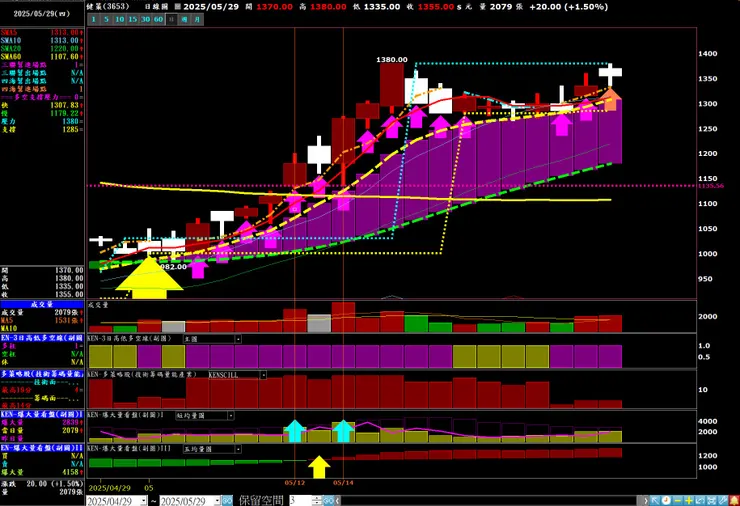
Task: Click the yellow plus zoom-in icon
Action: [689, 501]
